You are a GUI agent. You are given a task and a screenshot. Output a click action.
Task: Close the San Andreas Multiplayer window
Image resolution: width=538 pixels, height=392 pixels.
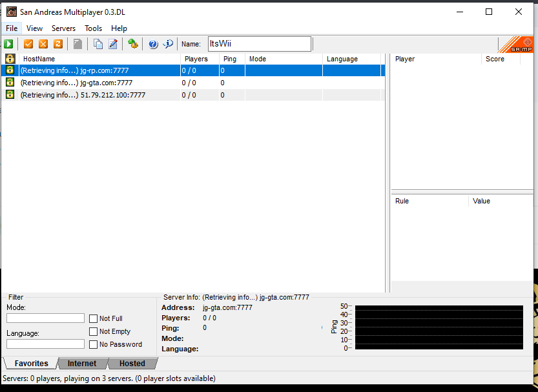point(519,12)
